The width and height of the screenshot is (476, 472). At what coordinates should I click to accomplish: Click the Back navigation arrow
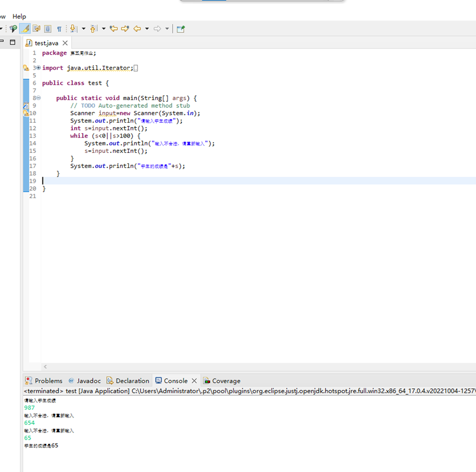[x=137, y=29]
